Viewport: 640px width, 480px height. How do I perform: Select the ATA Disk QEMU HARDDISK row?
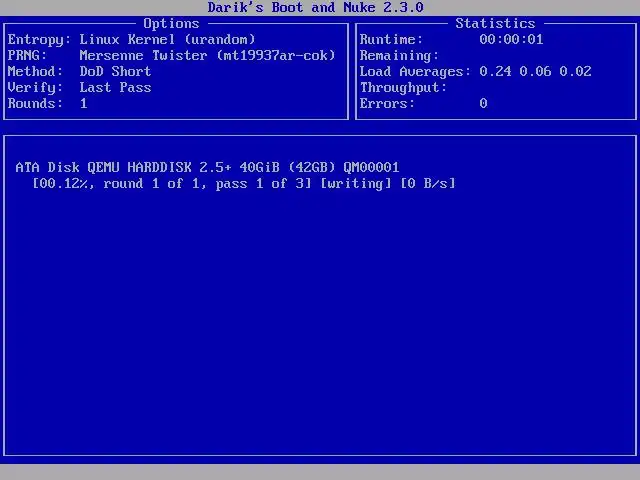(x=207, y=167)
